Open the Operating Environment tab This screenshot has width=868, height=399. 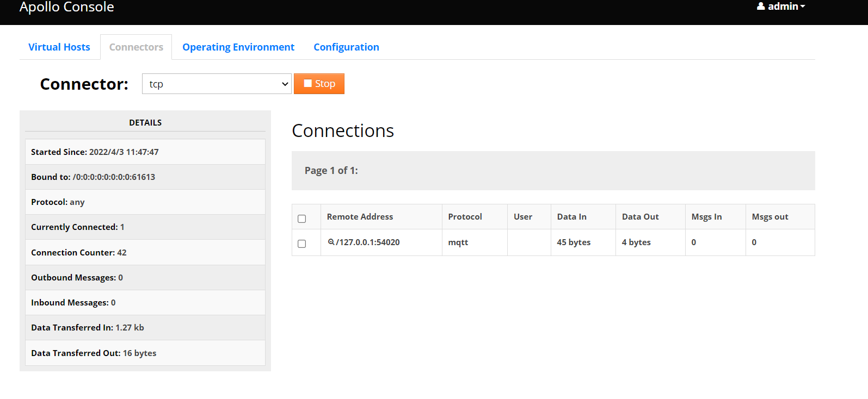238,47
